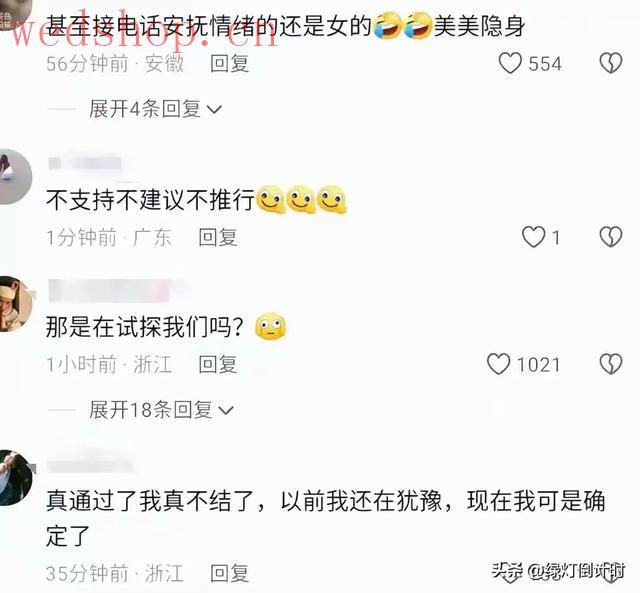Tap broken-heart on the 广东 comment
Screen dimensions: 640x593
tap(611, 237)
